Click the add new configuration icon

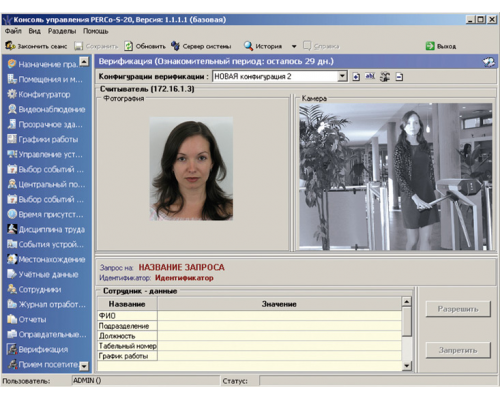(356, 77)
